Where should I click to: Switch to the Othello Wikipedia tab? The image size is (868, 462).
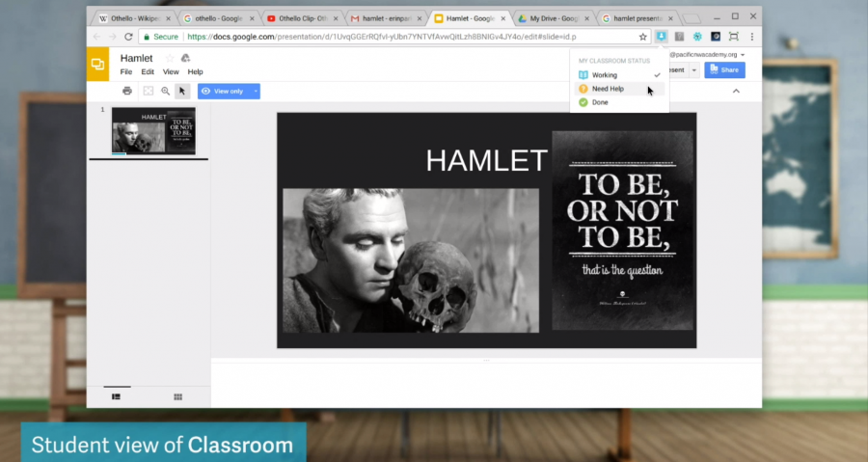(132, 18)
